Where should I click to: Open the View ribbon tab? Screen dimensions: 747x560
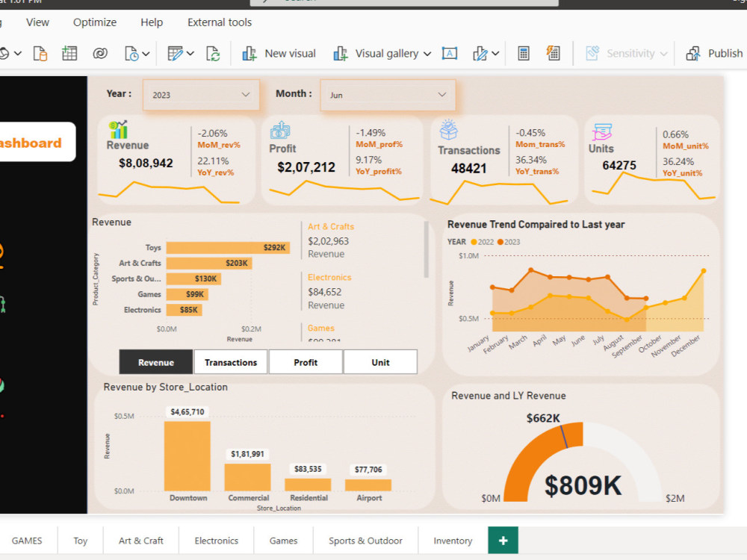[37, 22]
